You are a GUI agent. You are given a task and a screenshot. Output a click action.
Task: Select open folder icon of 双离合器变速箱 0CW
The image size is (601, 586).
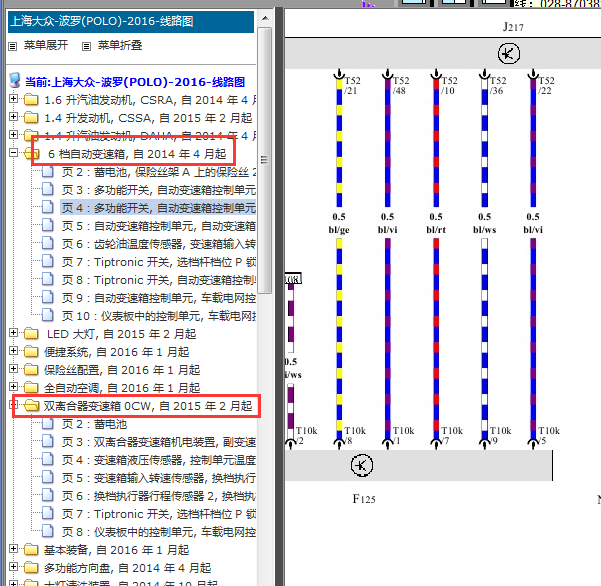tap(31, 406)
